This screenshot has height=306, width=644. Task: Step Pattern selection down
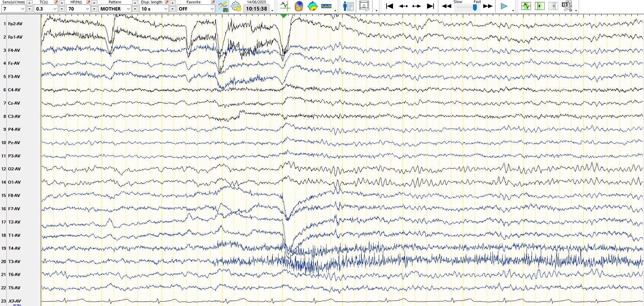[135, 9]
